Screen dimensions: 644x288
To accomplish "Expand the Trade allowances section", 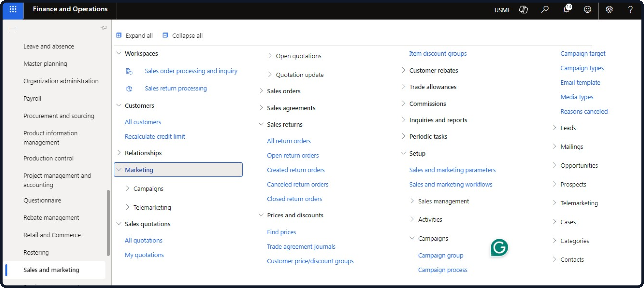I will [403, 87].
